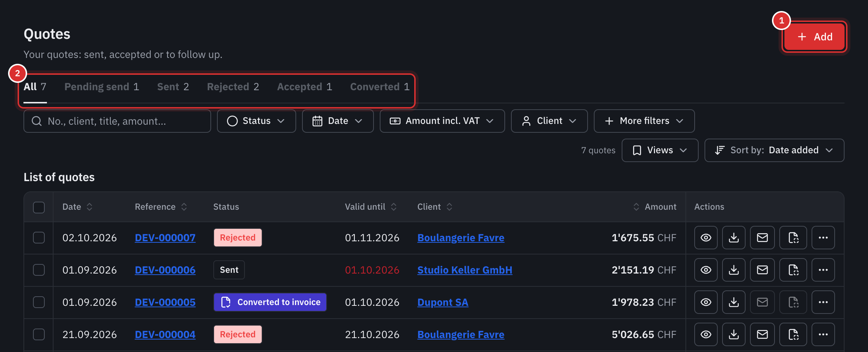The image size is (868, 352).
Task: Open the Date filter dropdown
Action: [338, 121]
